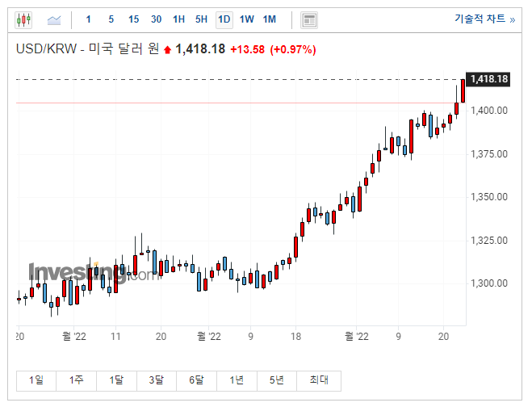Image resolution: width=532 pixels, height=411 pixels.
Task: Choose the 30 minute interval
Action: [156, 19]
